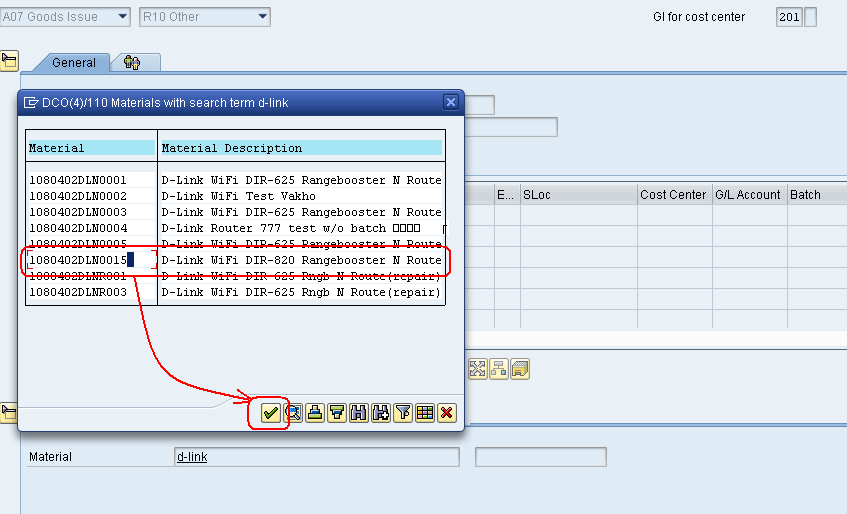847x514 pixels.
Task: Click the Find Next binoculars icon
Action: point(380,413)
